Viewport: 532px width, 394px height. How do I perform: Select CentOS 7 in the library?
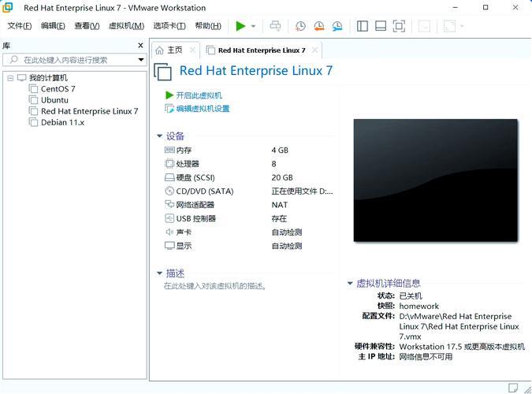[x=58, y=89]
